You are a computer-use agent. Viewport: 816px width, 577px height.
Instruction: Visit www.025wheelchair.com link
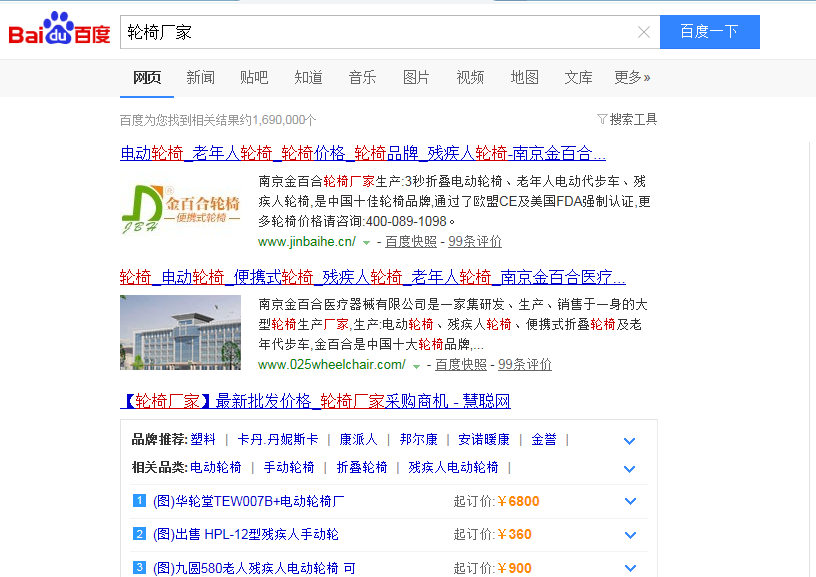click(332, 365)
